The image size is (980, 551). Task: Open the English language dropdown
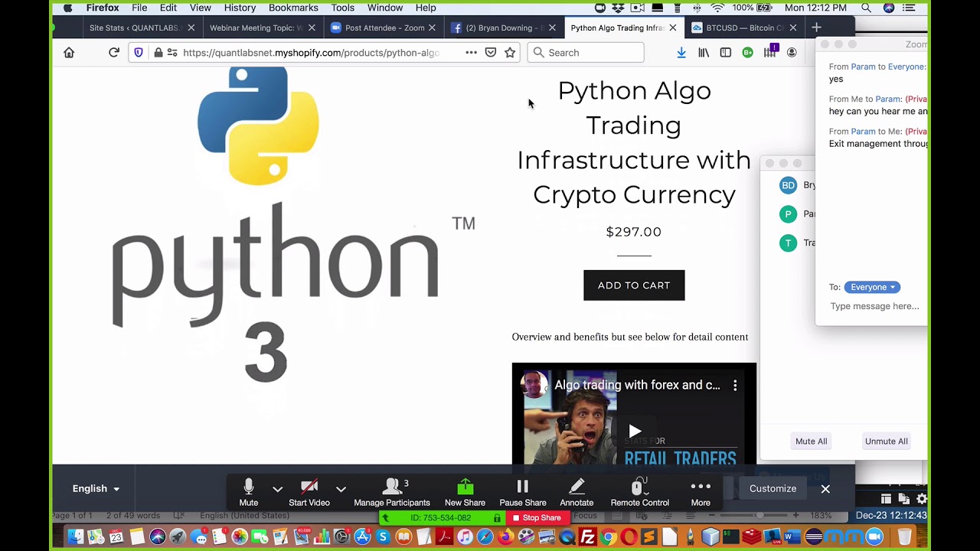pos(96,488)
